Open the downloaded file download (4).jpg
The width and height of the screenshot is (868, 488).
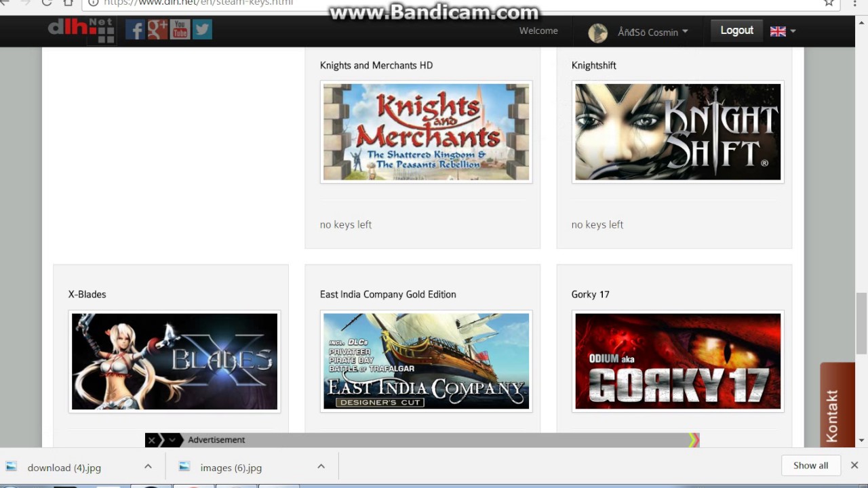pyautogui.click(x=64, y=468)
